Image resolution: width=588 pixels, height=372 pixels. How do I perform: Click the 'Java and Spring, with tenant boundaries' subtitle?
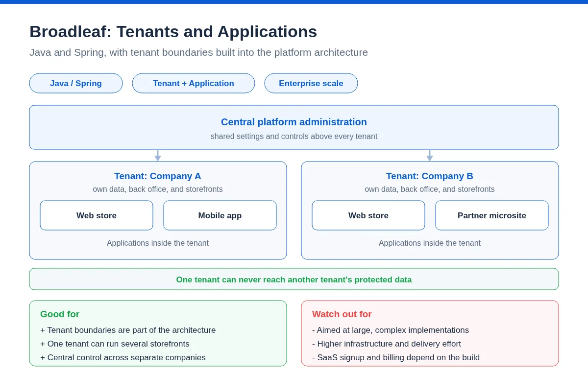tap(198, 52)
